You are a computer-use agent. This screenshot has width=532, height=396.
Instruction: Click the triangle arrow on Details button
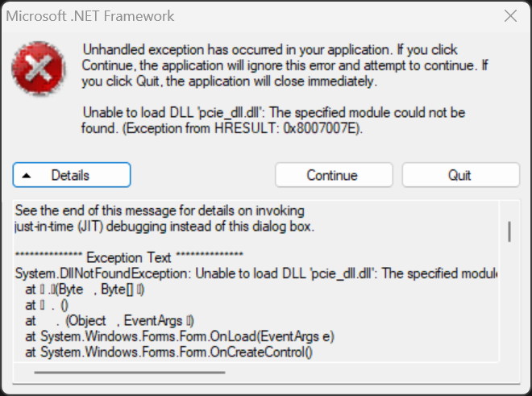point(27,175)
